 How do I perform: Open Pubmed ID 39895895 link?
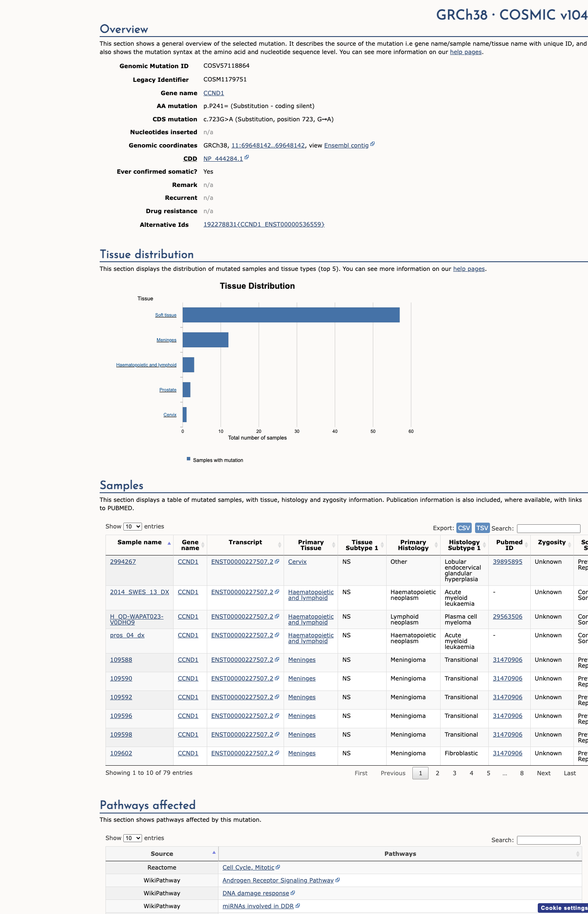click(507, 562)
